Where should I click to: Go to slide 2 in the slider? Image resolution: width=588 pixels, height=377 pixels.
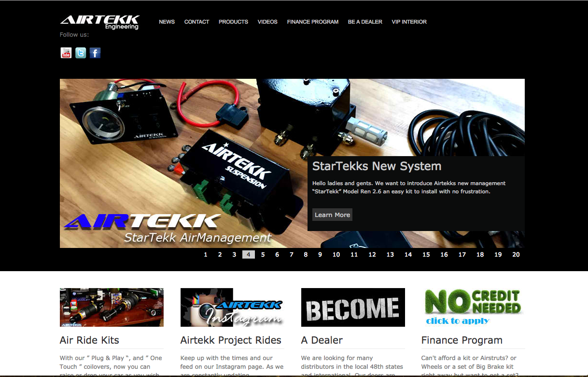coord(220,255)
